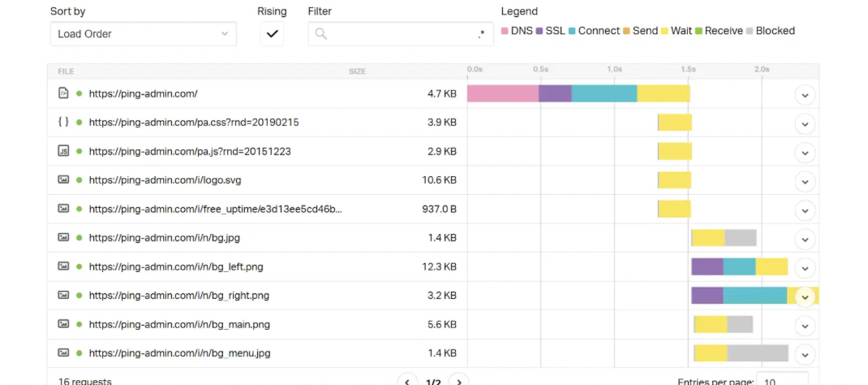This screenshot has width=868, height=385.
Task: Expand details for pa.css request row
Action: 805,124
